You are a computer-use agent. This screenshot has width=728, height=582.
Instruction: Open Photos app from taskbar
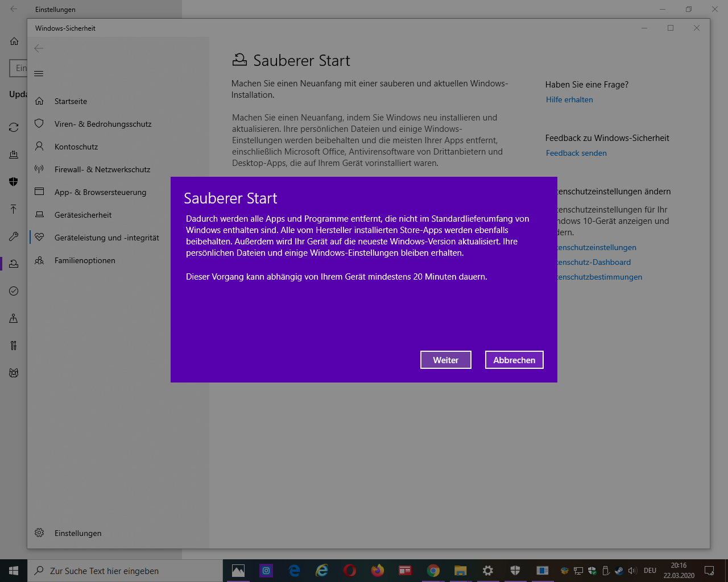tap(238, 571)
